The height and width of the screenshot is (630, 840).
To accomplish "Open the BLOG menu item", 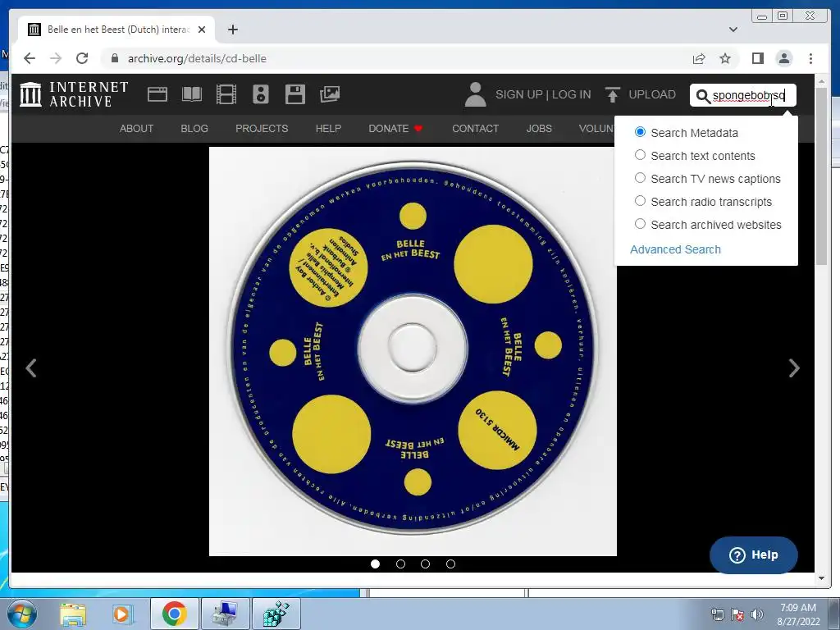I will 194,129.
